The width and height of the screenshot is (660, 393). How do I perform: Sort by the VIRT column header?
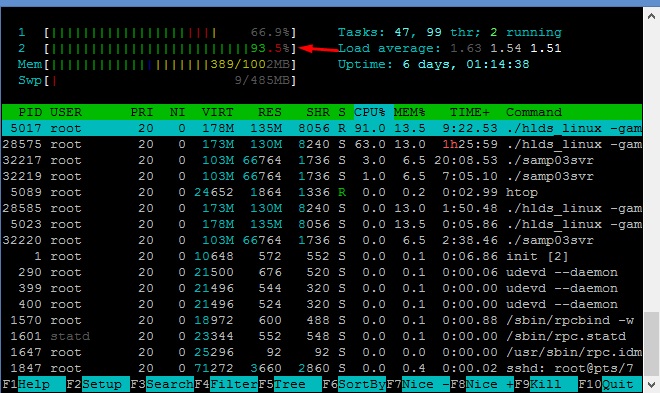217,112
